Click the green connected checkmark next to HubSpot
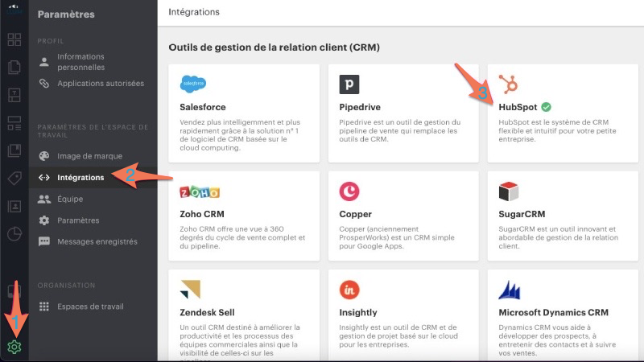This screenshot has width=644, height=362. [546, 107]
